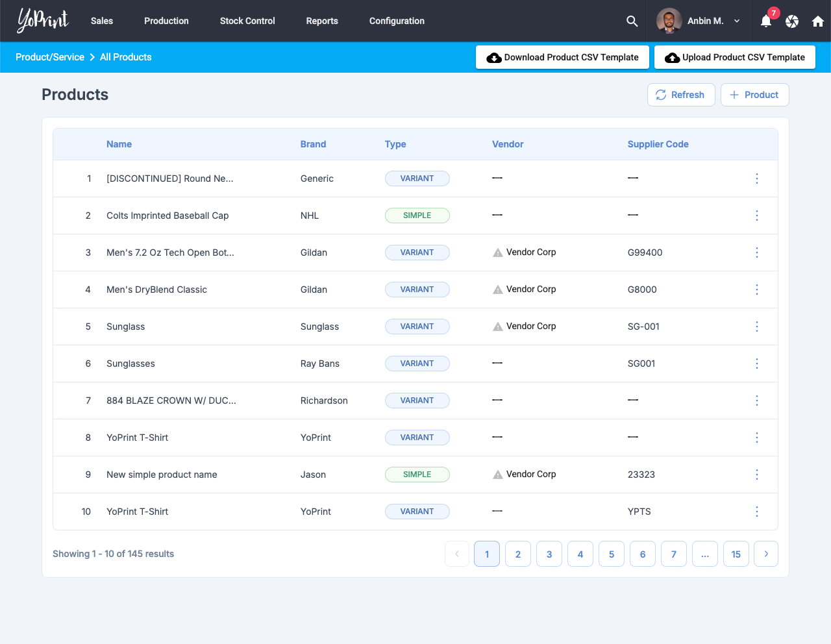The width and height of the screenshot is (831, 644).
Task: Click the search magnifier icon
Action: (x=632, y=21)
